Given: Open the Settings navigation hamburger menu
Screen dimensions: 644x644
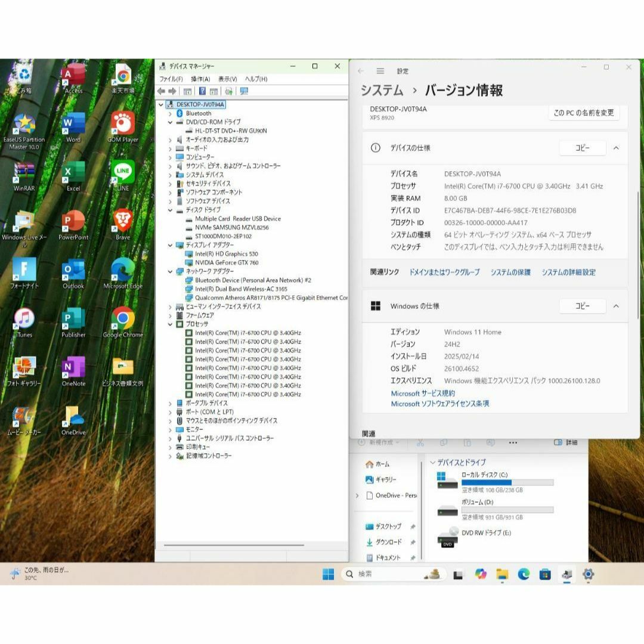Looking at the screenshot, I should click(x=380, y=71).
